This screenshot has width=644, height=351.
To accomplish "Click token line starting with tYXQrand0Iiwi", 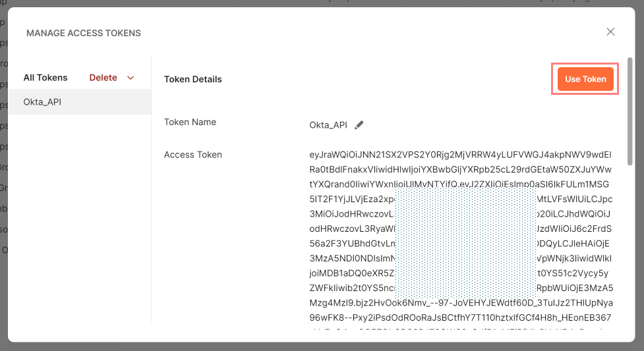I will point(460,185).
